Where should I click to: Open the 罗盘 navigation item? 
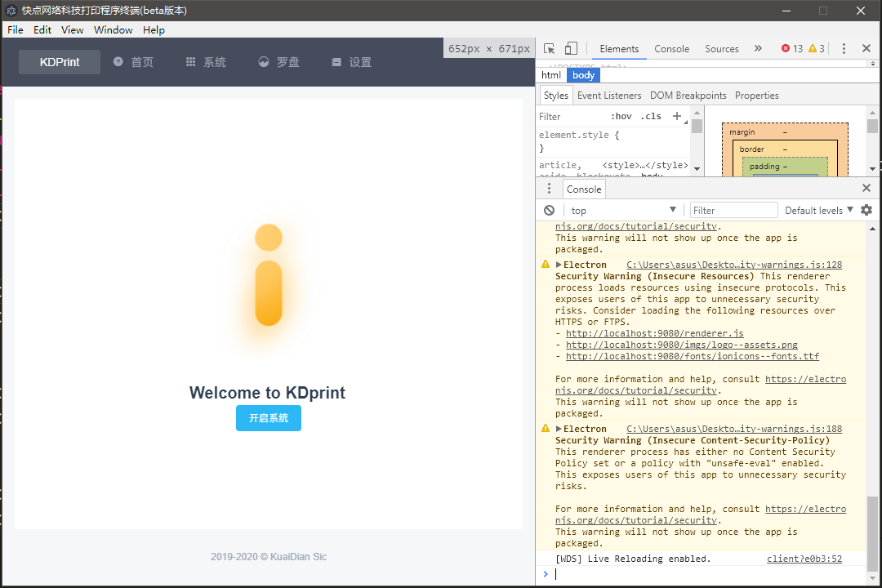pyautogui.click(x=279, y=62)
